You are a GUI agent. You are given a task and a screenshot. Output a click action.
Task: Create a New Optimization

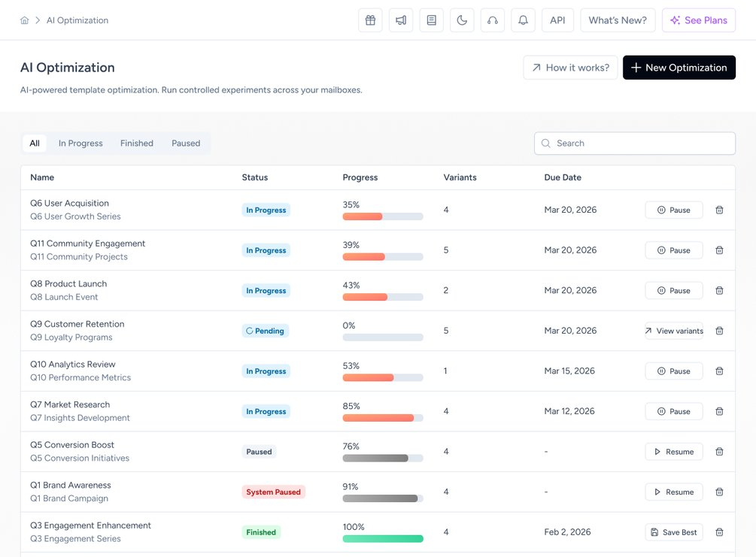[x=679, y=68]
